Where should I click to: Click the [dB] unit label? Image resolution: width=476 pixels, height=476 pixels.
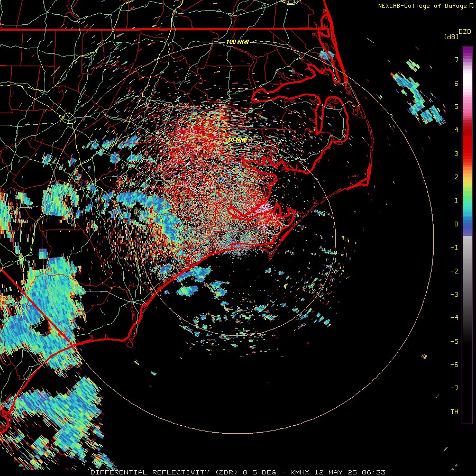[x=451, y=36]
